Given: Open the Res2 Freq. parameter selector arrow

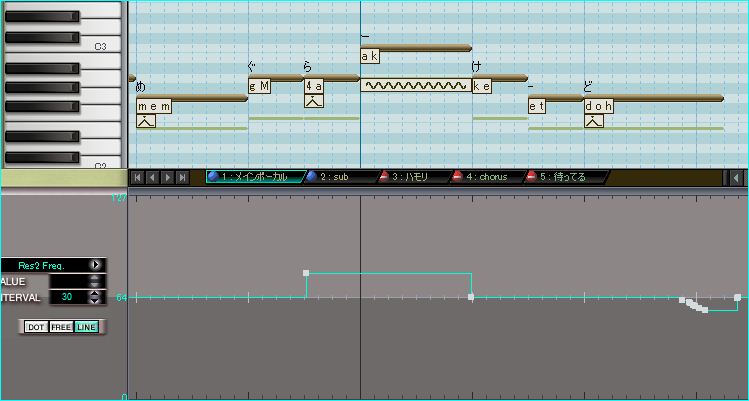Looking at the screenshot, I should point(96,265).
